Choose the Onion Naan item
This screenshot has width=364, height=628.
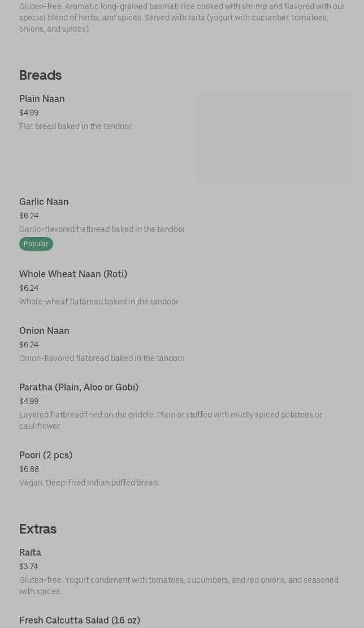pos(44,331)
